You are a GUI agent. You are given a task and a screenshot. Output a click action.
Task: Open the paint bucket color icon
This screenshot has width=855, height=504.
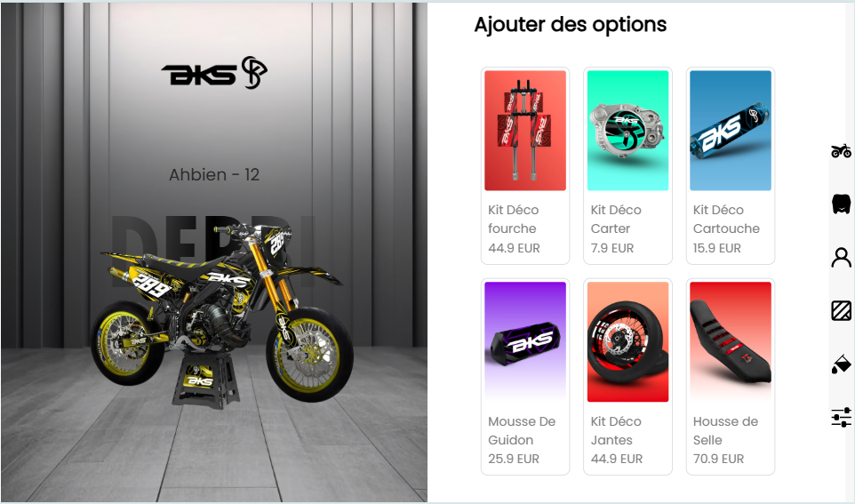[x=841, y=364]
